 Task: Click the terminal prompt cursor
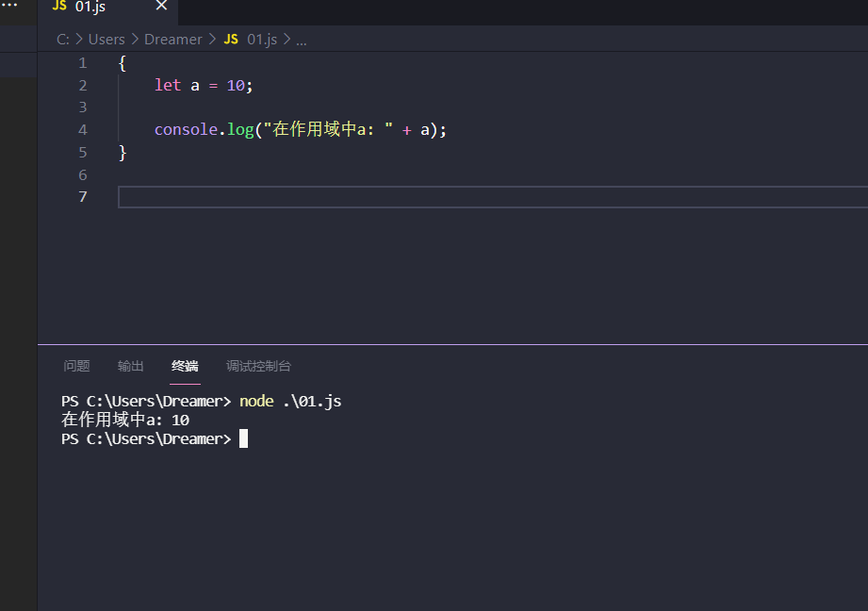pyautogui.click(x=243, y=438)
